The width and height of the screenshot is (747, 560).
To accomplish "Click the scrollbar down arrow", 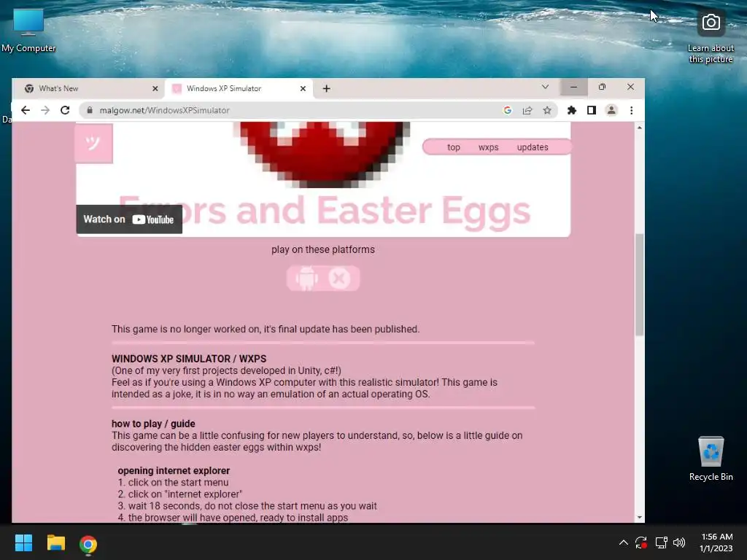I will pyautogui.click(x=639, y=517).
